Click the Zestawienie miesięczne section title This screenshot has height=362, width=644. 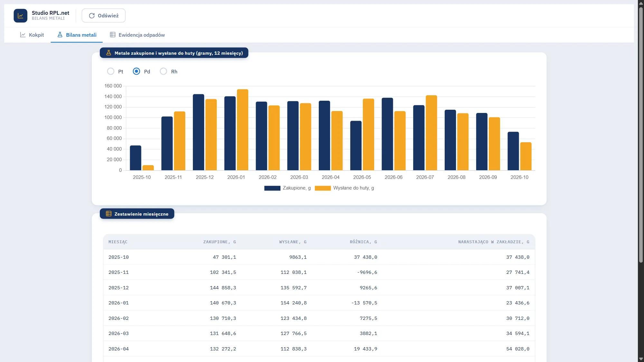tap(141, 214)
